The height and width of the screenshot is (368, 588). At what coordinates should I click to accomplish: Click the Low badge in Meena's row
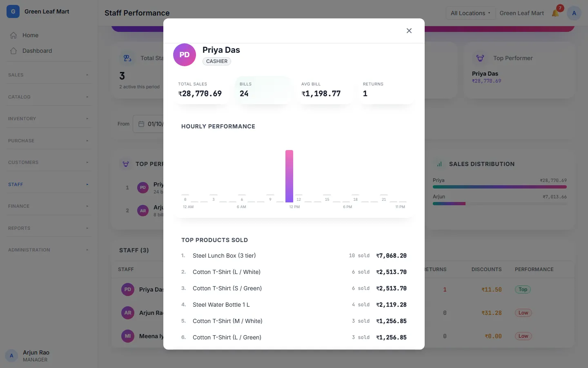tap(523, 336)
